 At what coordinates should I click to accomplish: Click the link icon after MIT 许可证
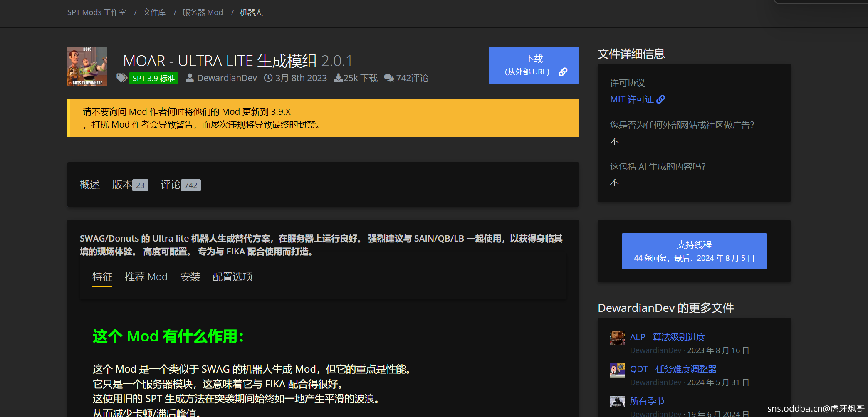pos(660,99)
